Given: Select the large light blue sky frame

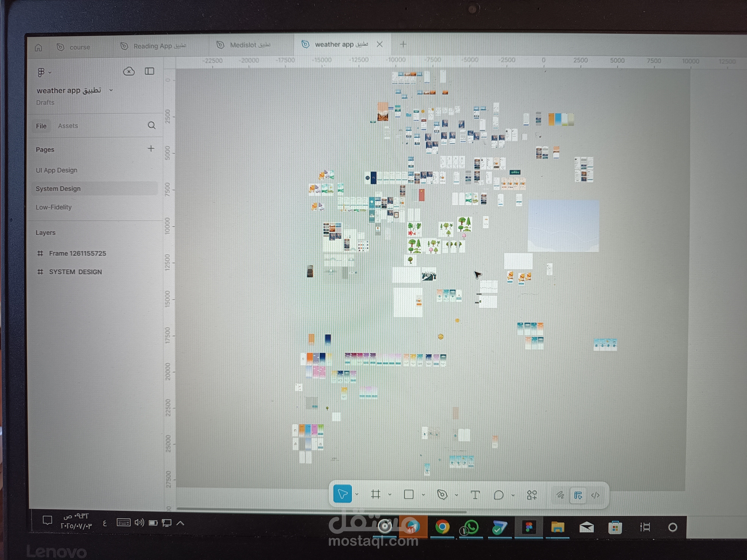Looking at the screenshot, I should pos(563,225).
